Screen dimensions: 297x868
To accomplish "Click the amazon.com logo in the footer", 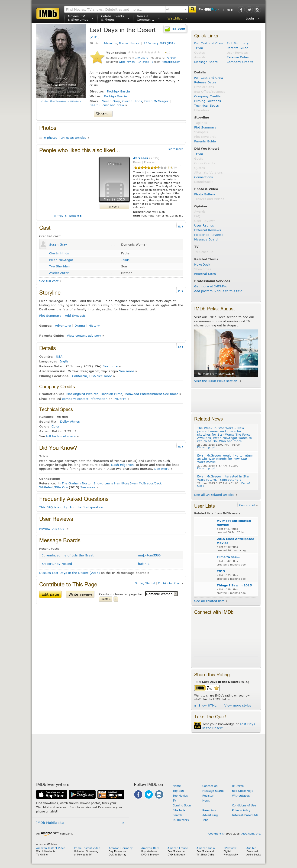I will [50, 833].
